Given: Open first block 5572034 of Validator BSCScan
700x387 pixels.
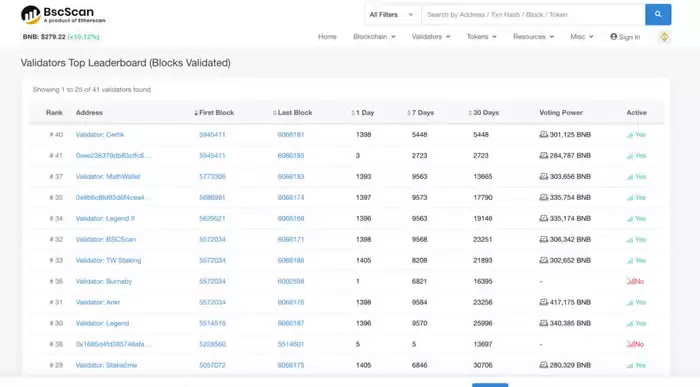Looking at the screenshot, I should [x=212, y=240].
